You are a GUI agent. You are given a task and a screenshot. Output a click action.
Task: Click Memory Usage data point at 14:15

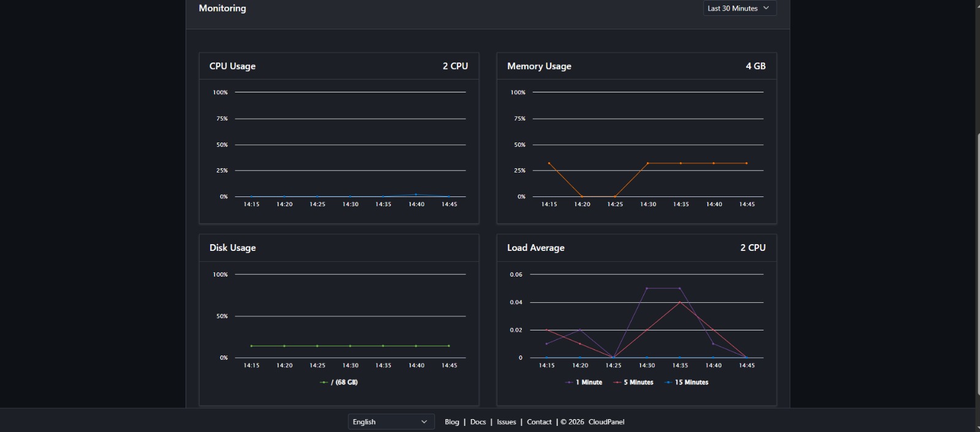[x=549, y=163]
